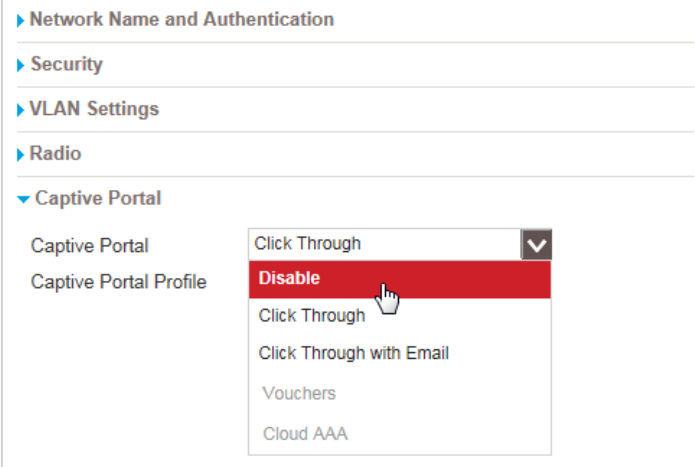Click the down-arrow icon beside Captive Portal heading
695x467 pixels.
23,200
